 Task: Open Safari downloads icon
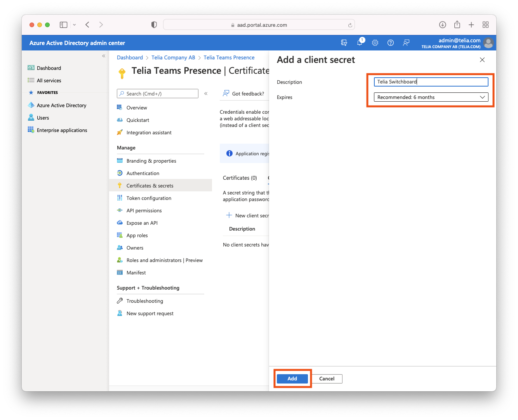(443, 25)
